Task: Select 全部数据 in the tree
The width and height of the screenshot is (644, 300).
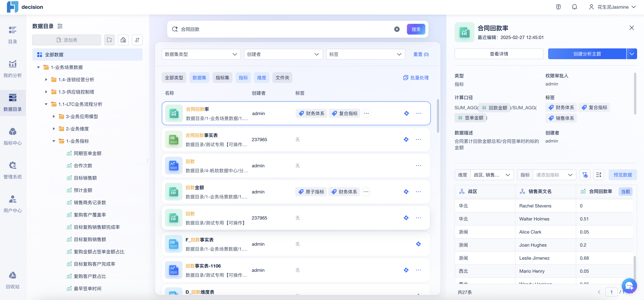Action: tap(87, 55)
